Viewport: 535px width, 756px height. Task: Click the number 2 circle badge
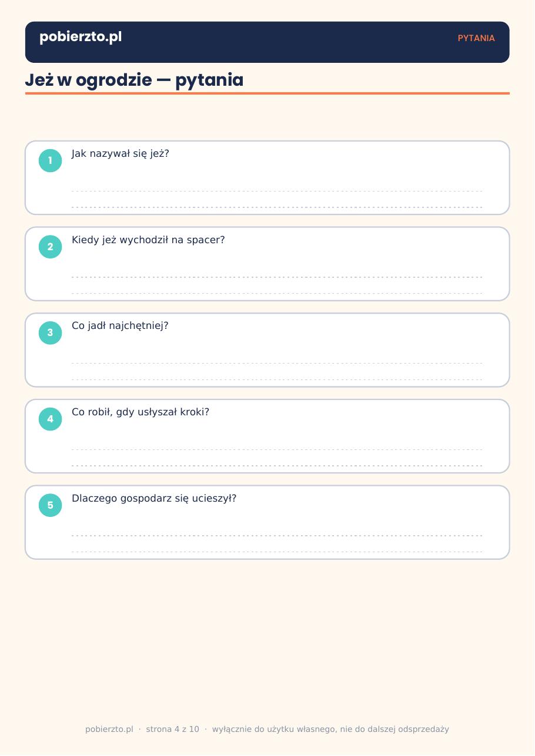tap(50, 247)
